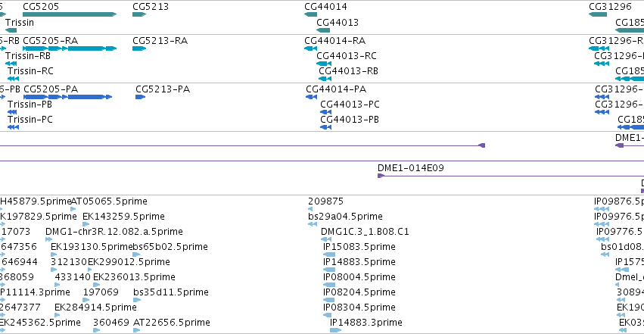Click the AT22656.5prime EST arrow
644x334 pixels.
tap(137, 330)
